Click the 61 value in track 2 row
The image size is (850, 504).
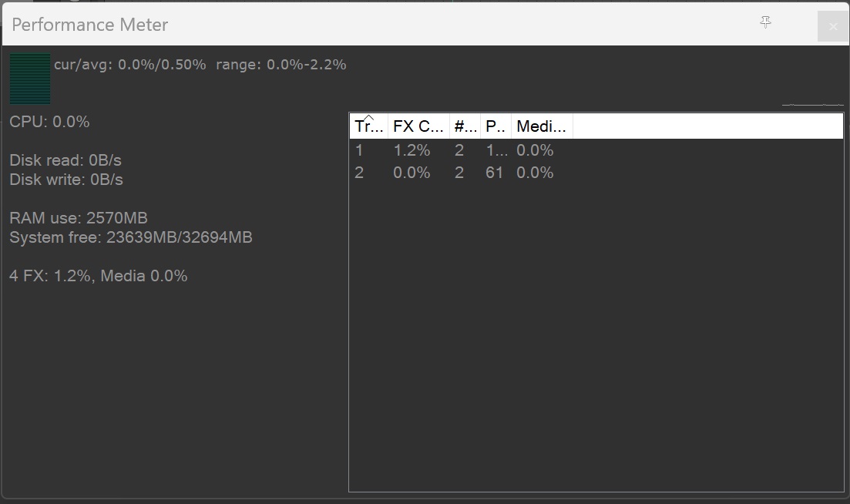click(x=494, y=173)
